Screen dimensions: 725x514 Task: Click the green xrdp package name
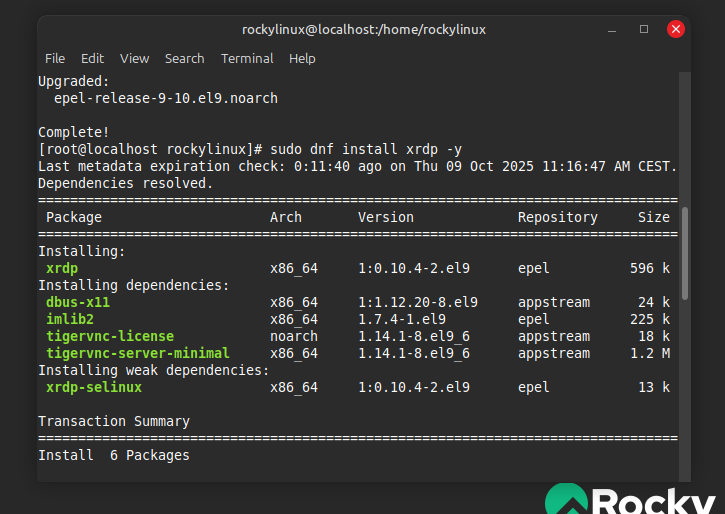point(62,268)
